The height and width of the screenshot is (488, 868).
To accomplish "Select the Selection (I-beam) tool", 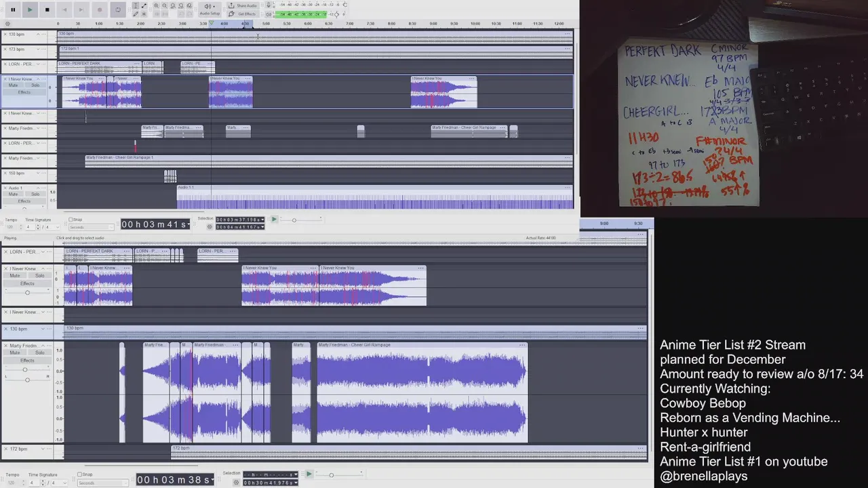I will coord(136,5).
